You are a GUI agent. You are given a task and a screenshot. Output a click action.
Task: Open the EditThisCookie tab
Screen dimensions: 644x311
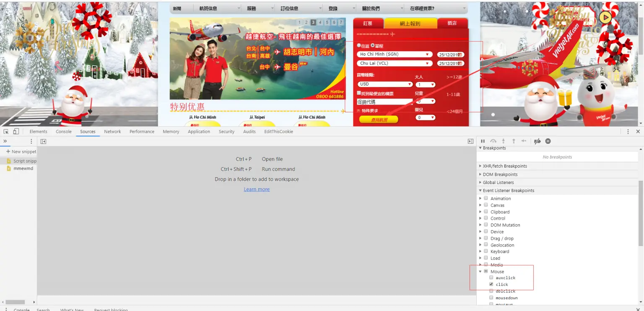click(x=278, y=132)
